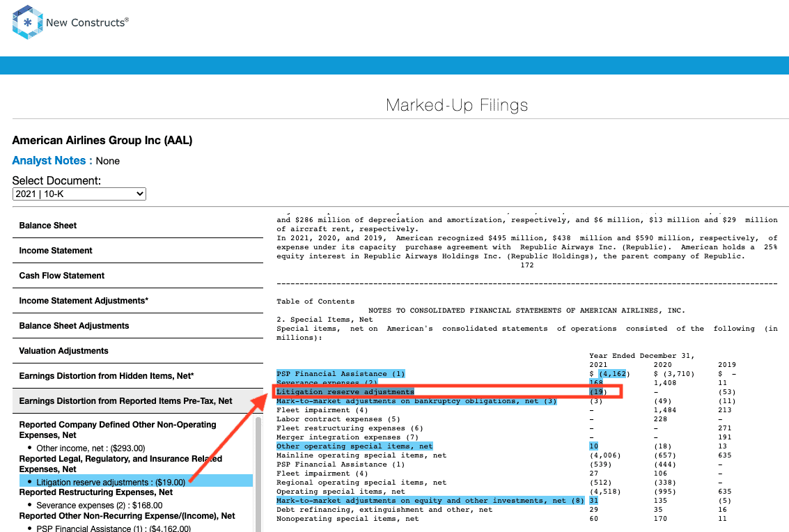Viewport: 789px width, 532px height.
Task: Click 'Labor contract expenses (5)' row in filing
Action: tap(338, 419)
